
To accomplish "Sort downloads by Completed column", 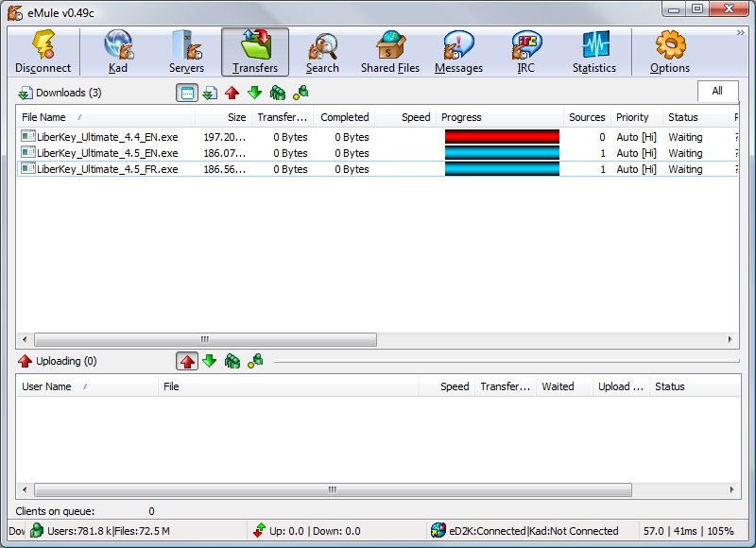I will tap(344, 117).
